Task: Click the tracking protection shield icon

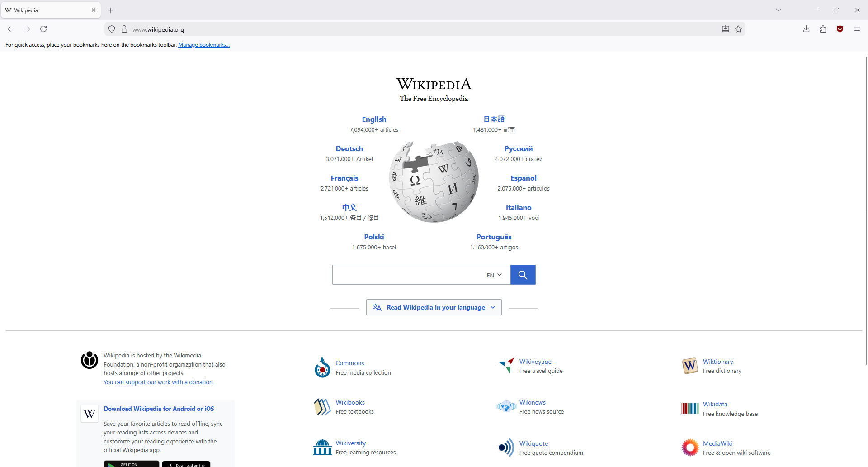Action: 112,29
